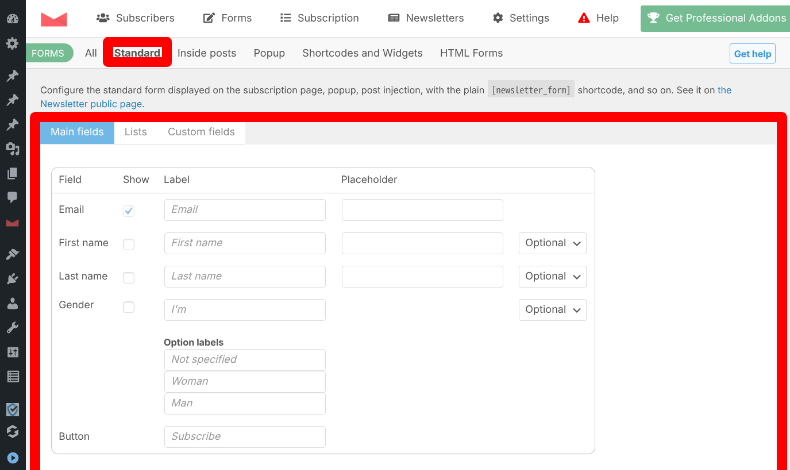Select the red Newsletter envelope sidebar icon
The width and height of the screenshot is (790, 470).
(x=13, y=223)
